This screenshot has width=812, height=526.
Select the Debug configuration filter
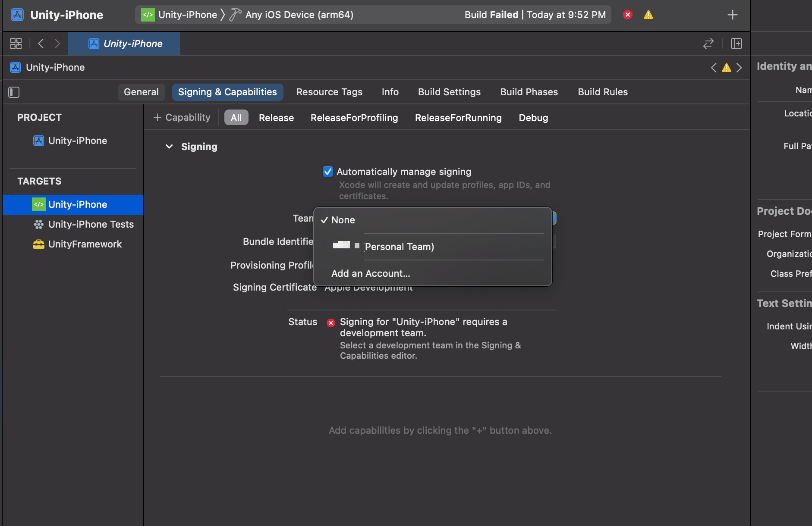[x=533, y=118]
